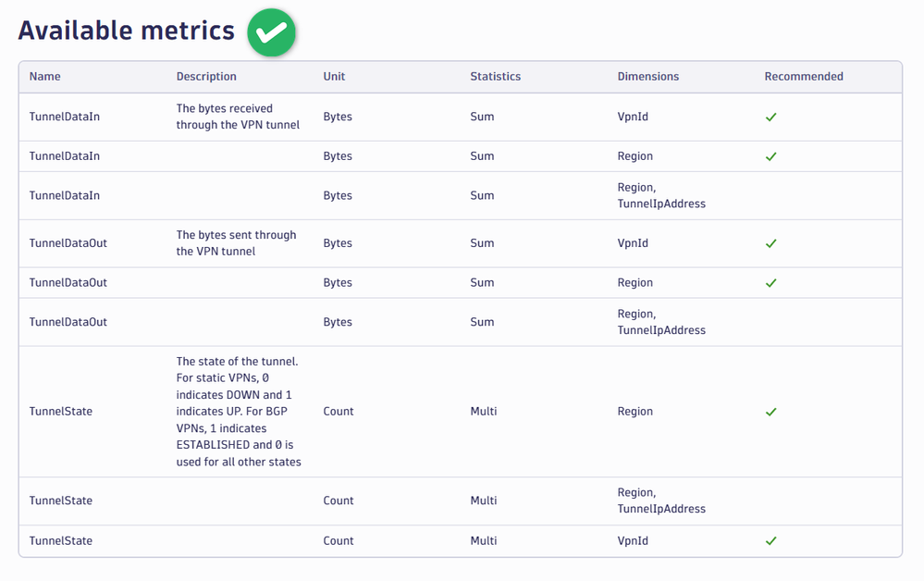Click the Name column header
The height and width of the screenshot is (581, 924).
coord(44,77)
